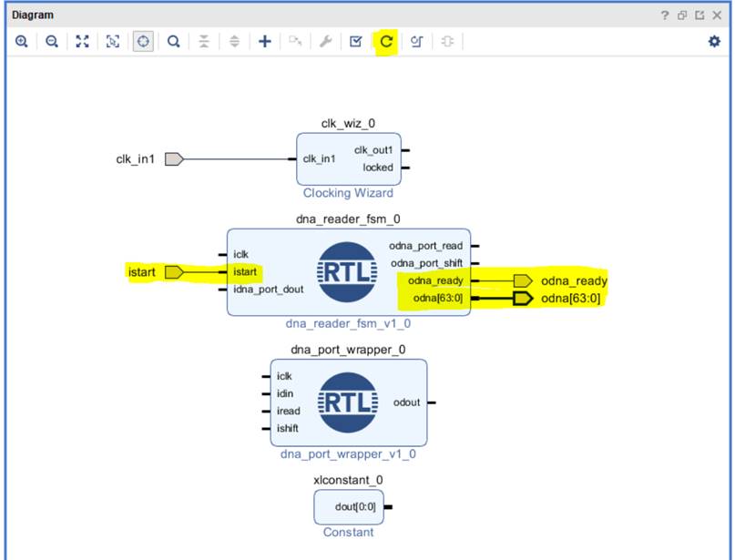The width and height of the screenshot is (735, 560).
Task: Click idna_port_dout pin on dna_reader_fsm_0
Action: click(267, 290)
